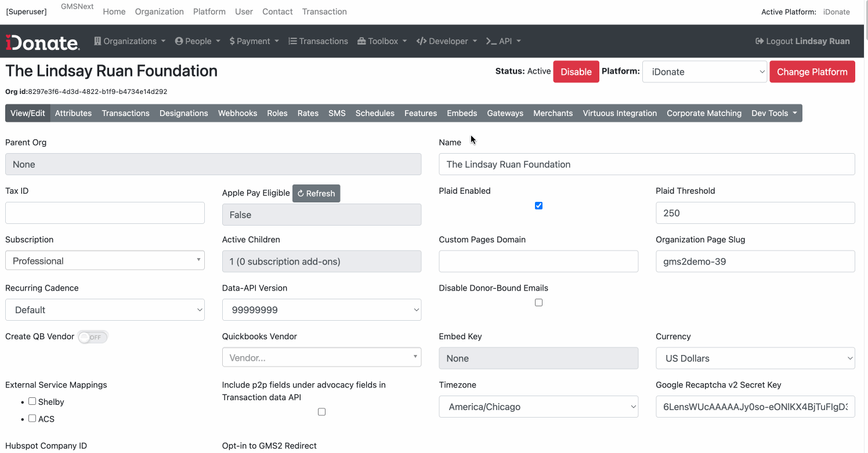Image resolution: width=868 pixels, height=453 pixels.
Task: Click Refresh Apple Pay eligibility button
Action: coord(316,194)
